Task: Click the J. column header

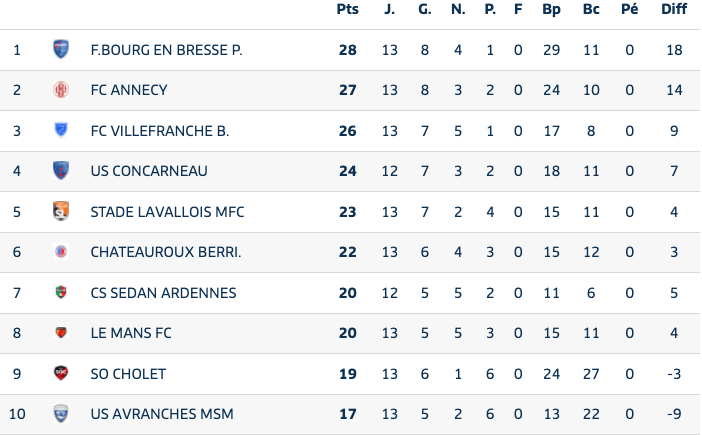Action: (389, 10)
